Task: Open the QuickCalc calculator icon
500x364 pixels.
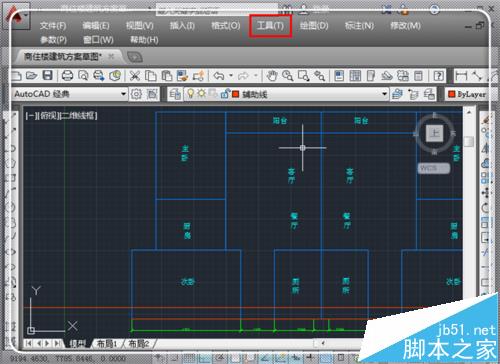Action: [418, 76]
